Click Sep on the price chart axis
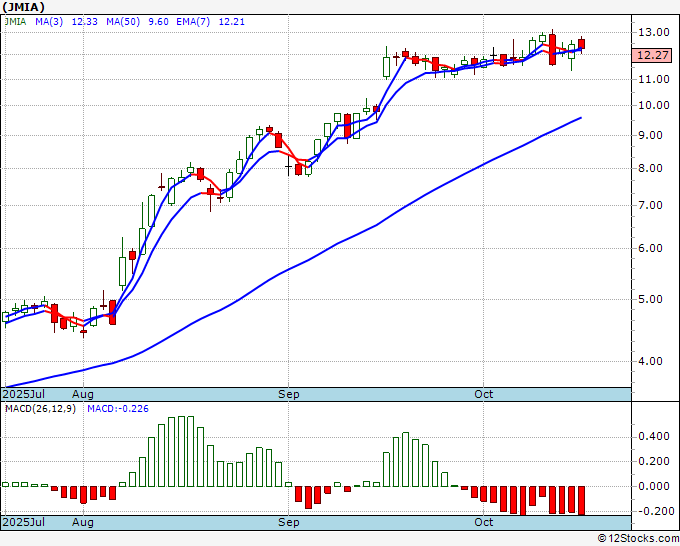The height and width of the screenshot is (546, 680). pos(289,394)
